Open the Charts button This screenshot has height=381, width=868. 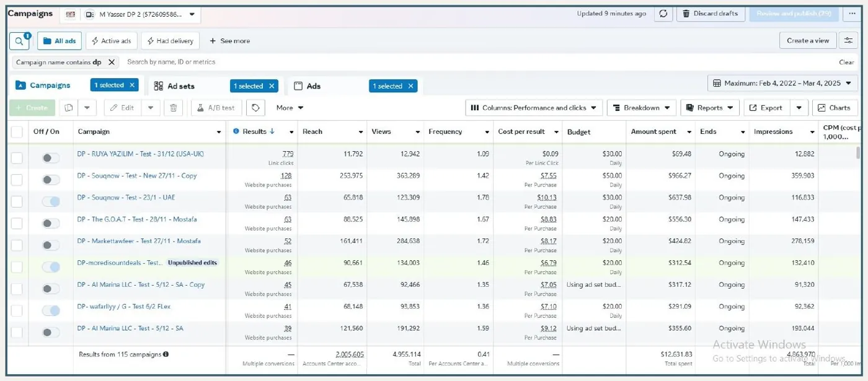(835, 108)
